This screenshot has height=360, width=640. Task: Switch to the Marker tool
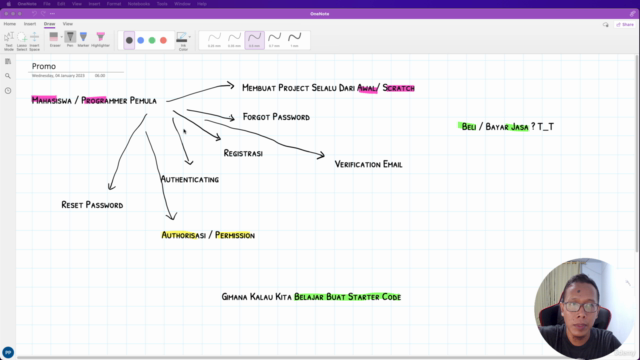[x=83, y=40]
